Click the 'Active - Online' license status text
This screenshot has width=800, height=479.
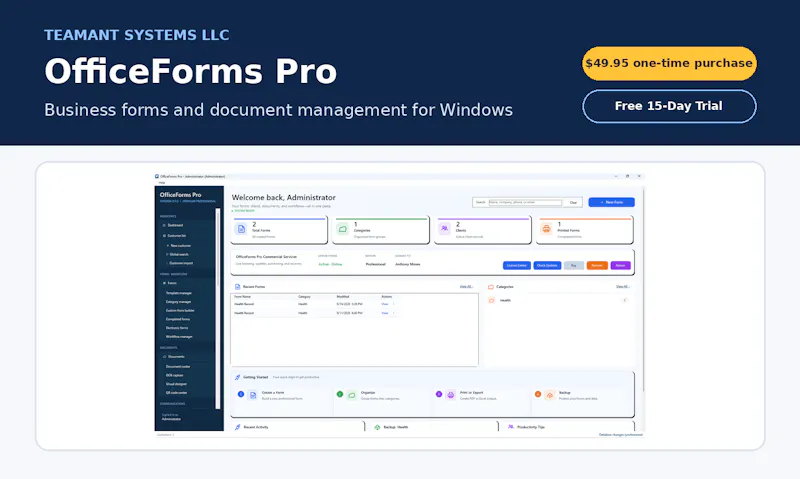(330, 264)
